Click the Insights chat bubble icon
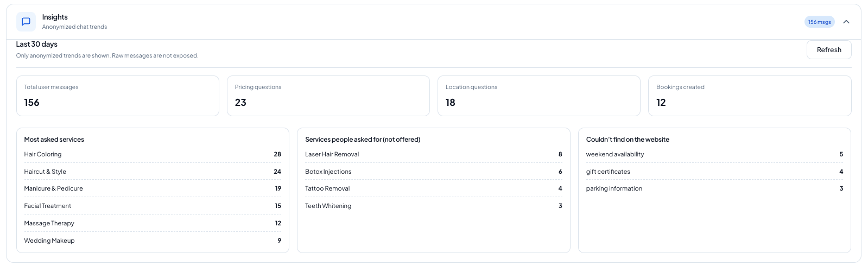The width and height of the screenshot is (868, 265). pyautogui.click(x=26, y=22)
